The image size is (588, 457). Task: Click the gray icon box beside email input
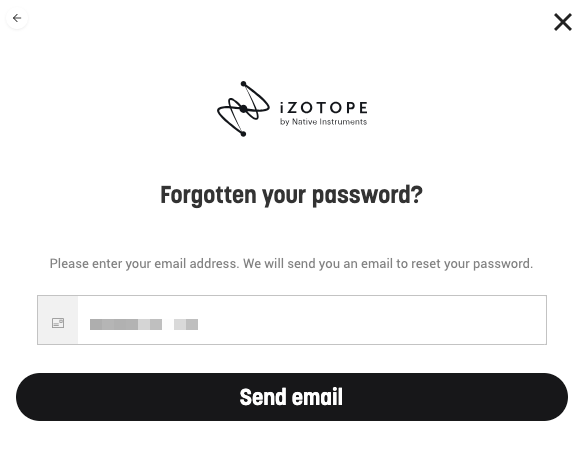(58, 320)
